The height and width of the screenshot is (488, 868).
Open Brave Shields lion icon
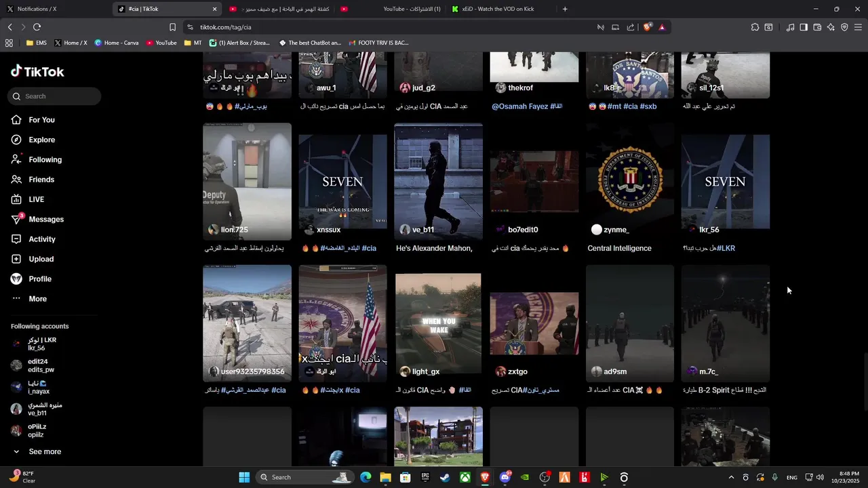pos(648,27)
